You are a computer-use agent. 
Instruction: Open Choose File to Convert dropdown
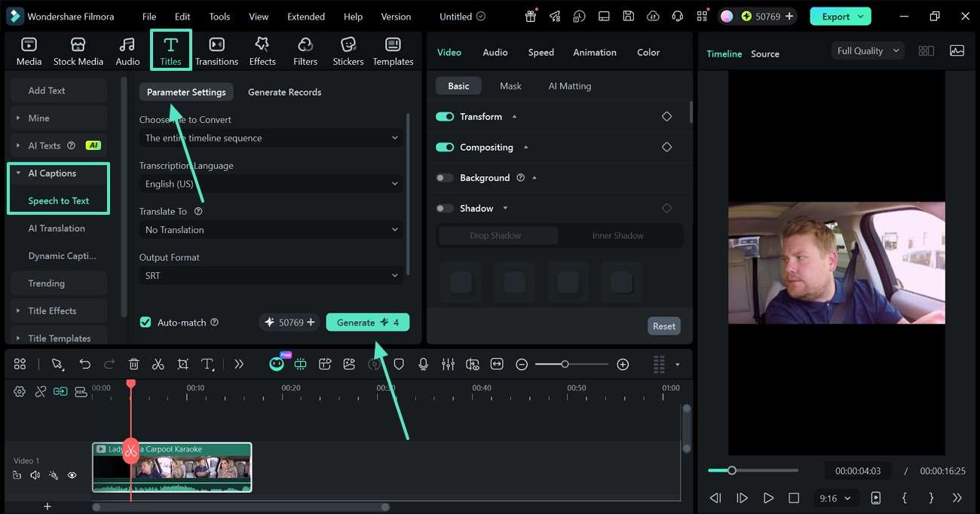(x=271, y=138)
